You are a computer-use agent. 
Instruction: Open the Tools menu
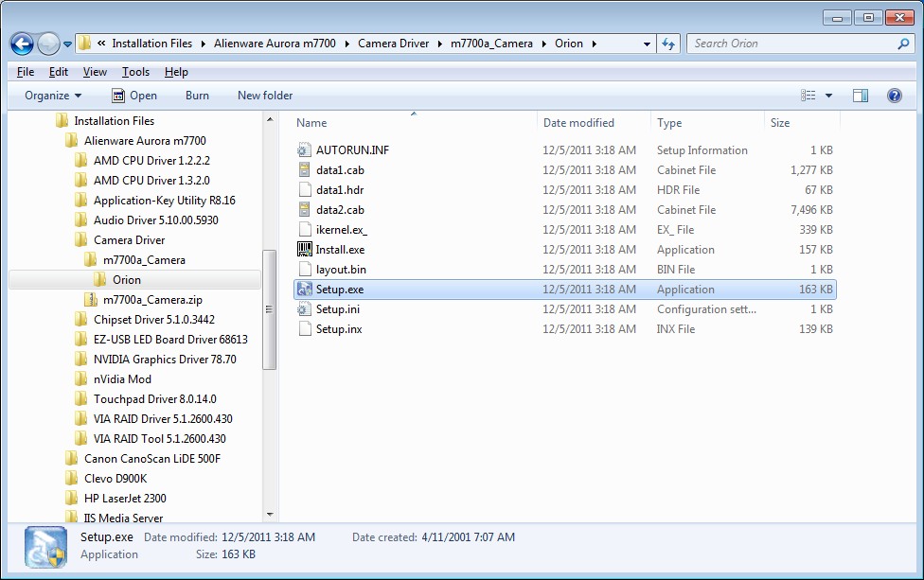(135, 72)
